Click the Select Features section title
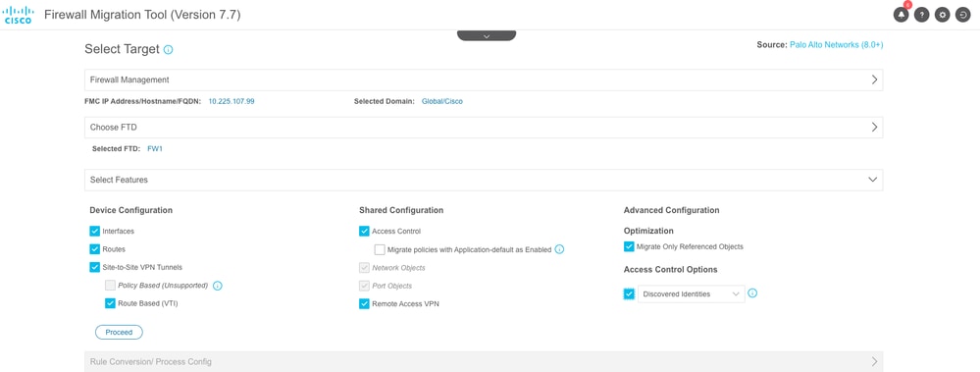The width and height of the screenshot is (980, 372). [119, 180]
